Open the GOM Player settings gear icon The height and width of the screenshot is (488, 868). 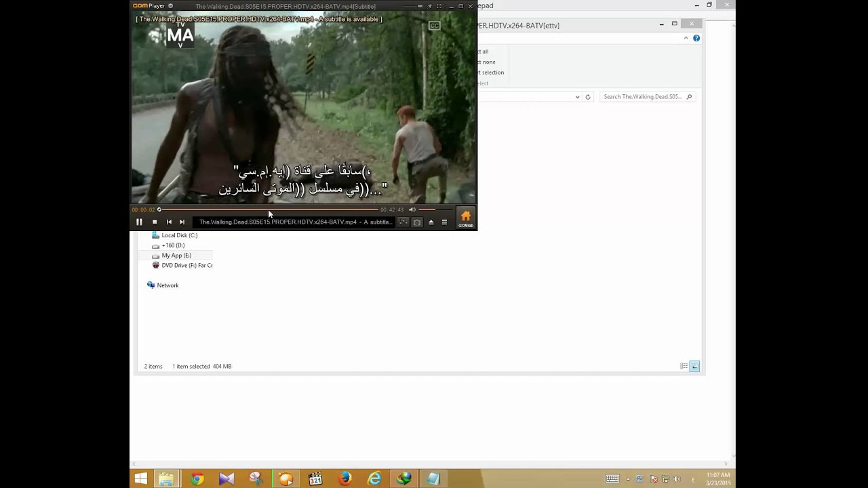[x=170, y=6]
